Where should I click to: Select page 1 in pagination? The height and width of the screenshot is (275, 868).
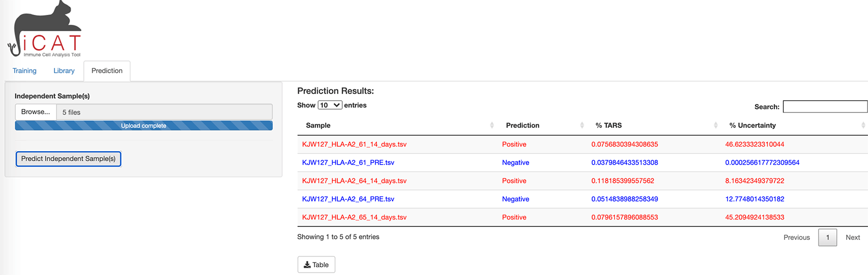click(827, 237)
